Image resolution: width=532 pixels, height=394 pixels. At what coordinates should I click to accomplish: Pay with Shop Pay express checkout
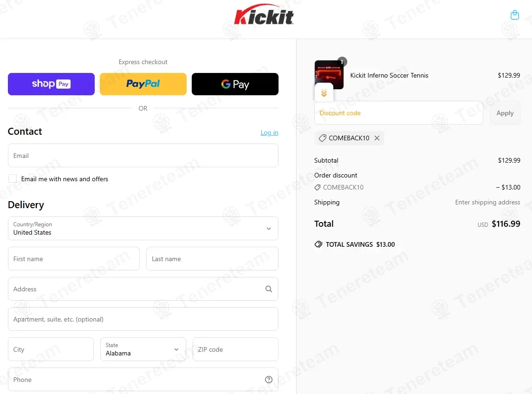click(51, 84)
